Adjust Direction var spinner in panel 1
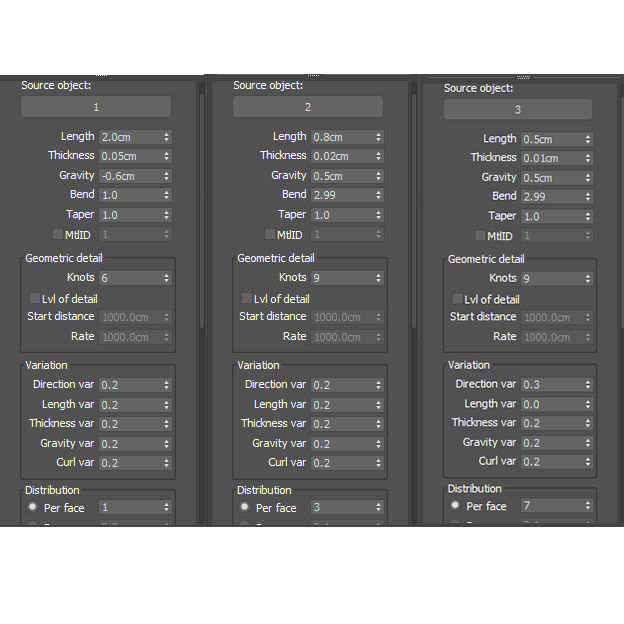 click(x=166, y=385)
